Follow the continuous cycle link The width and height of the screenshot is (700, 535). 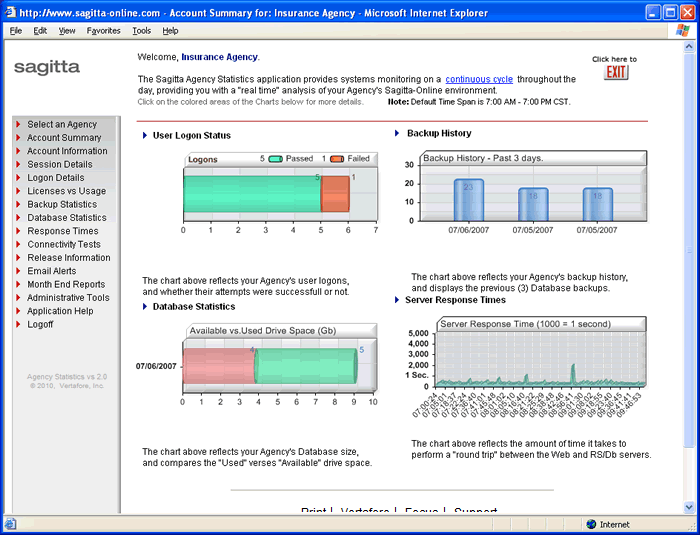coord(479,79)
